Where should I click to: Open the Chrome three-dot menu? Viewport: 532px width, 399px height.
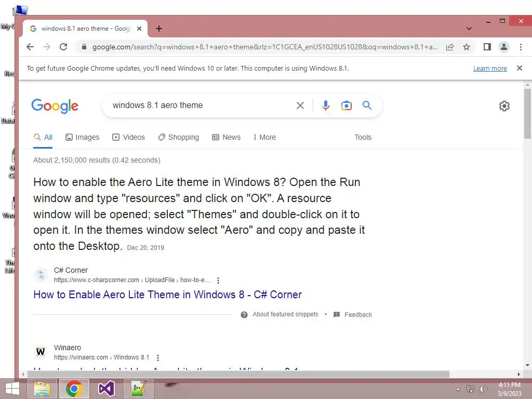click(x=521, y=47)
